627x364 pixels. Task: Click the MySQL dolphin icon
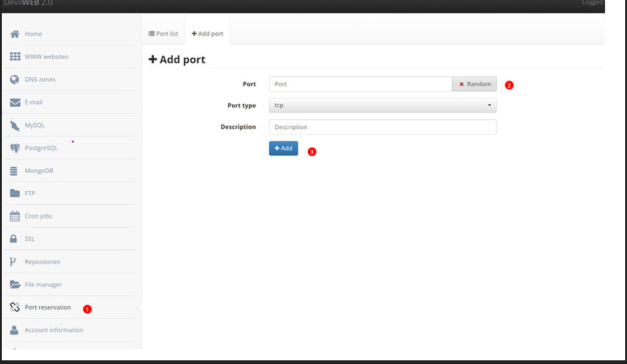click(15, 125)
